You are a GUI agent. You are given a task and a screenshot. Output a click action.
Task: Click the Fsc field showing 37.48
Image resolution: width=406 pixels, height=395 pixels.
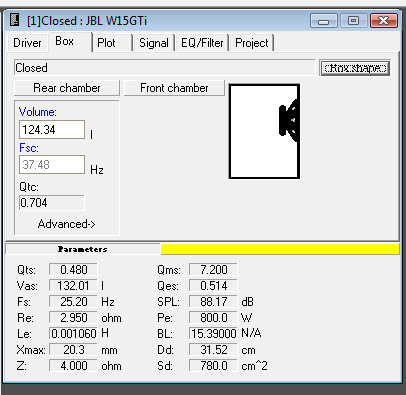(52, 164)
